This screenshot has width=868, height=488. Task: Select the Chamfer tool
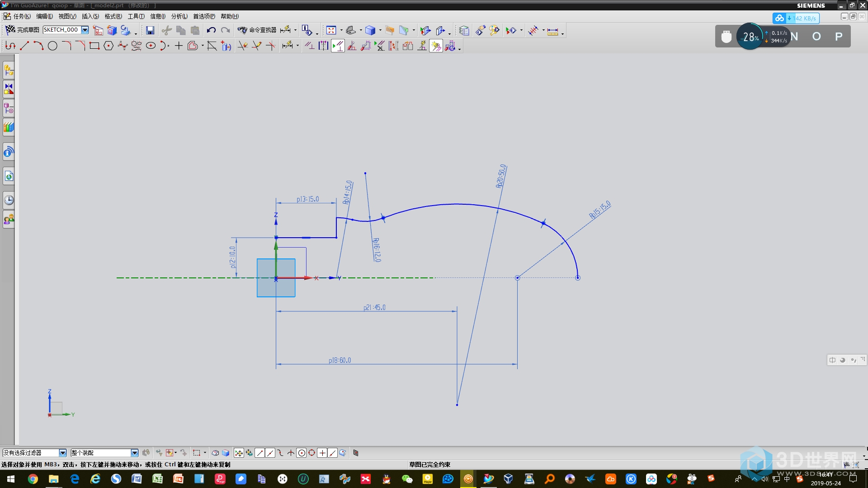80,46
